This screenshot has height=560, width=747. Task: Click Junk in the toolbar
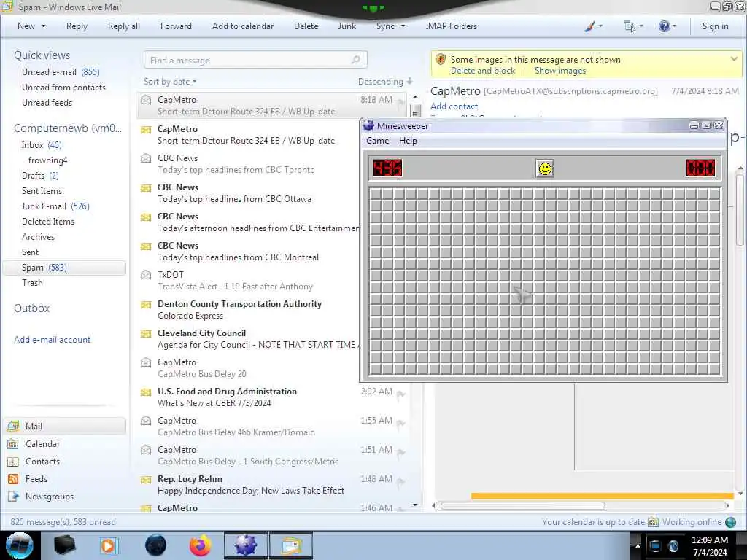click(347, 26)
